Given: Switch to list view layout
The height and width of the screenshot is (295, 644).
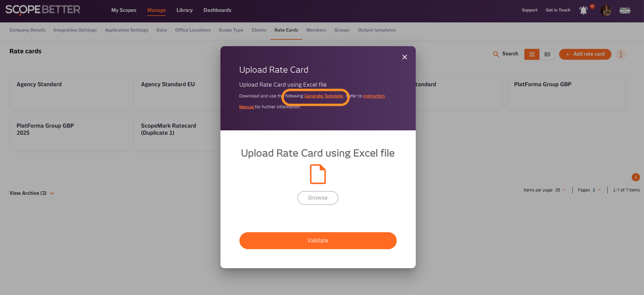Looking at the screenshot, I should click(547, 54).
